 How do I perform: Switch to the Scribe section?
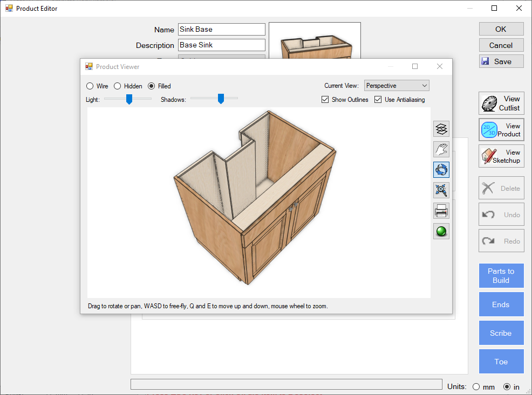pyautogui.click(x=501, y=333)
